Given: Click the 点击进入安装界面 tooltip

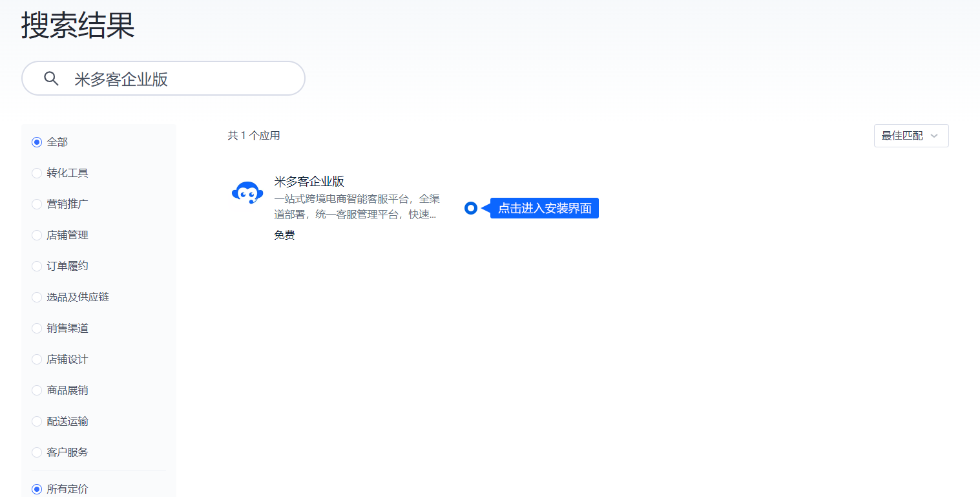Looking at the screenshot, I should pyautogui.click(x=545, y=208).
